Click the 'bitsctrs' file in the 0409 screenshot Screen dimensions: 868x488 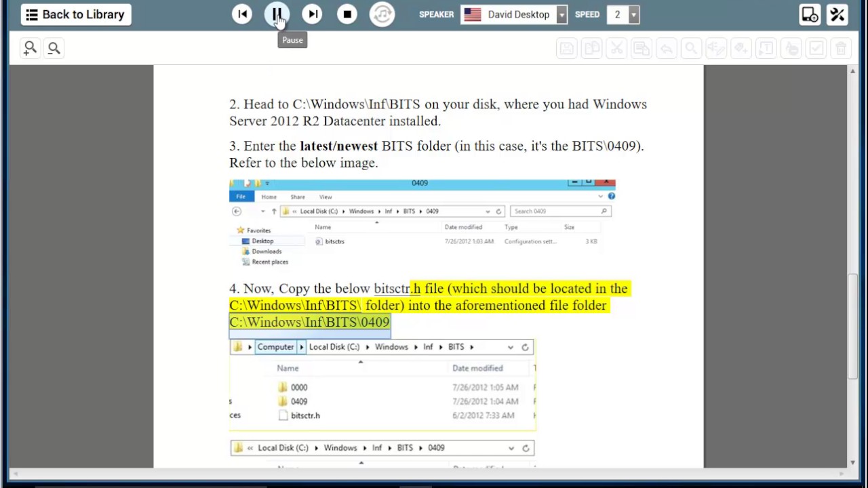330,241
